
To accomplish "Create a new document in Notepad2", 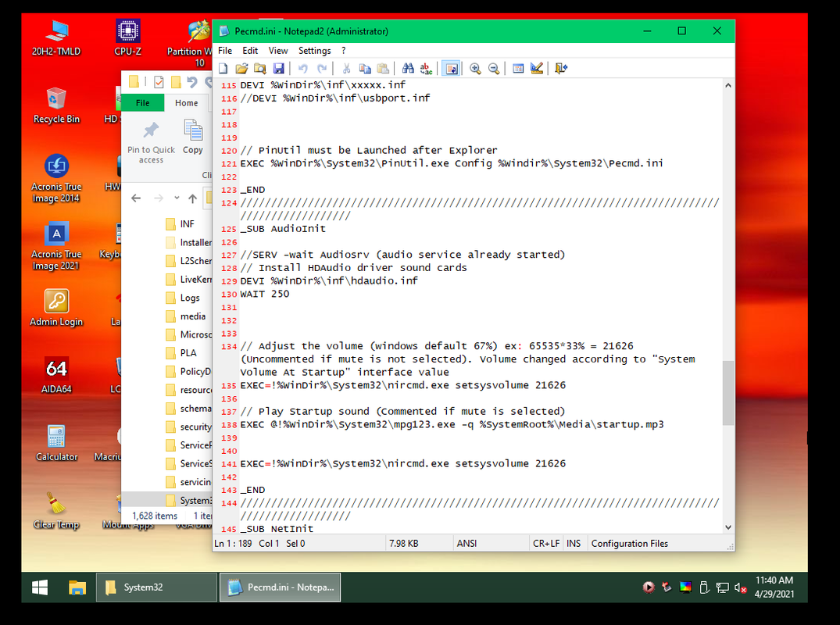I will click(223, 68).
